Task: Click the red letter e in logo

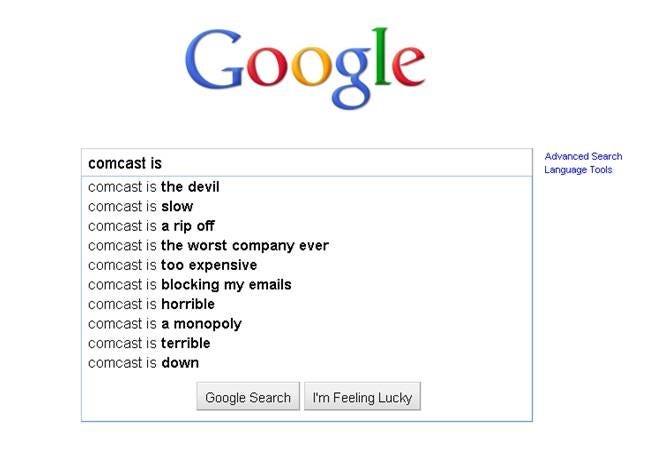Action: click(x=409, y=67)
